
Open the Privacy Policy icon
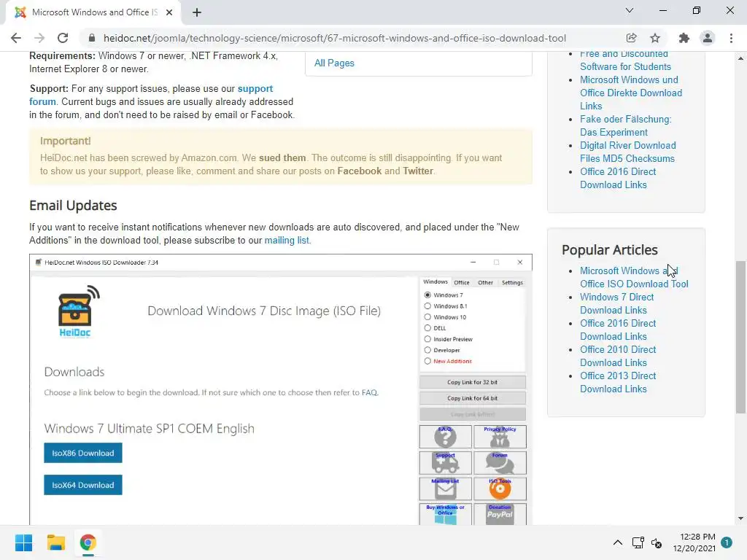pyautogui.click(x=500, y=437)
